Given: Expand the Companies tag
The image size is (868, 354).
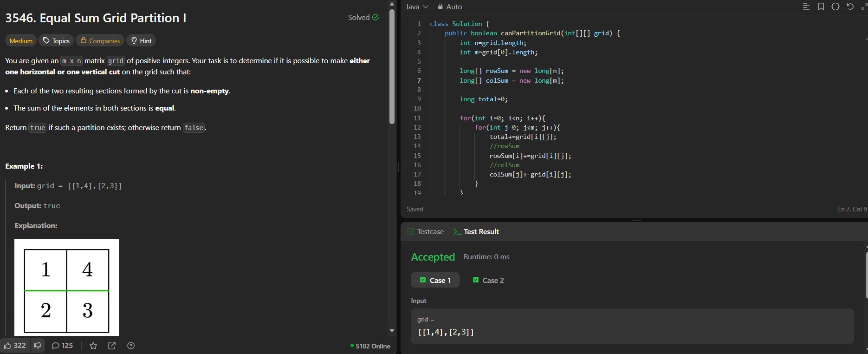Looking at the screenshot, I should pos(100,41).
